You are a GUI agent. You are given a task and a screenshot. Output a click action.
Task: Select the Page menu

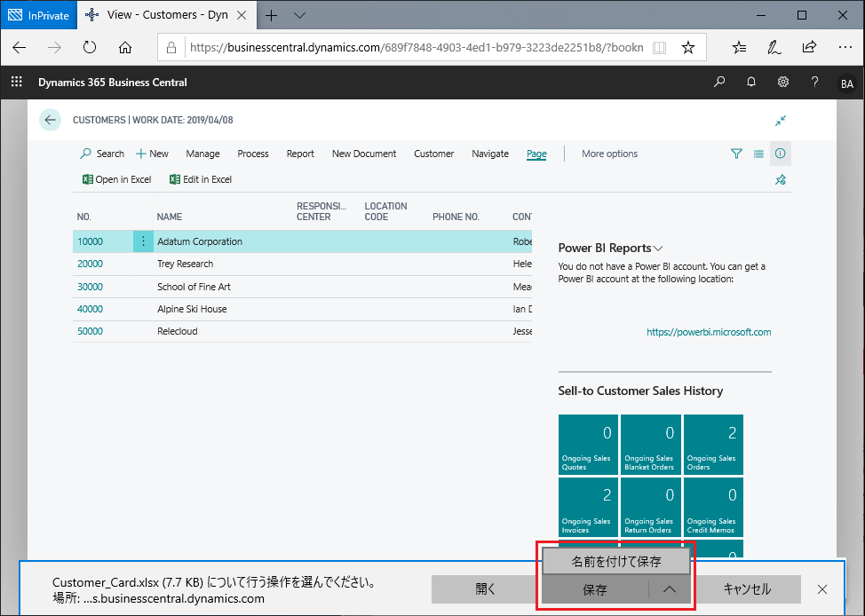pyautogui.click(x=536, y=154)
